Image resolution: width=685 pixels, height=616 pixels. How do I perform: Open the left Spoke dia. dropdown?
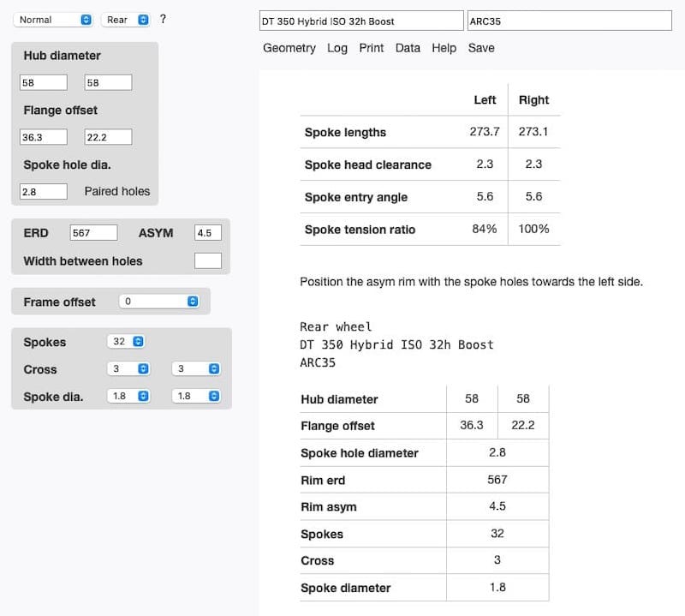pyautogui.click(x=129, y=397)
